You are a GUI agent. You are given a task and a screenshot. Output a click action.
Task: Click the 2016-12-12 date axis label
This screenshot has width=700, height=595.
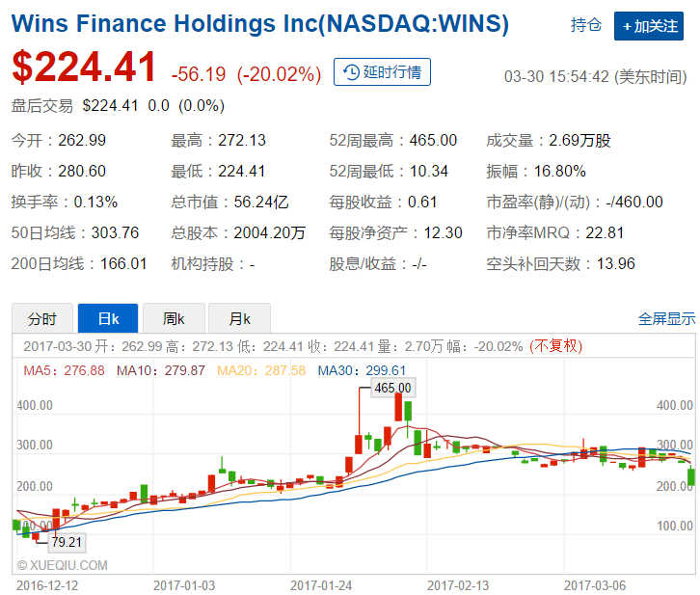pos(47,585)
